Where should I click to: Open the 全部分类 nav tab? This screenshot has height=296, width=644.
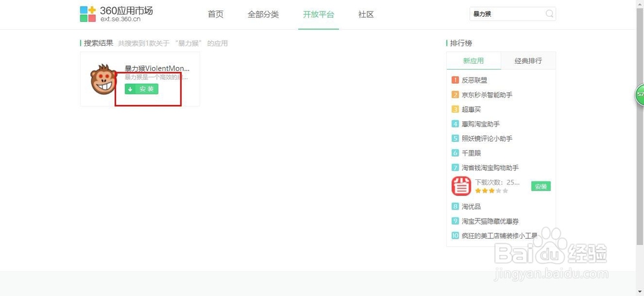click(263, 14)
